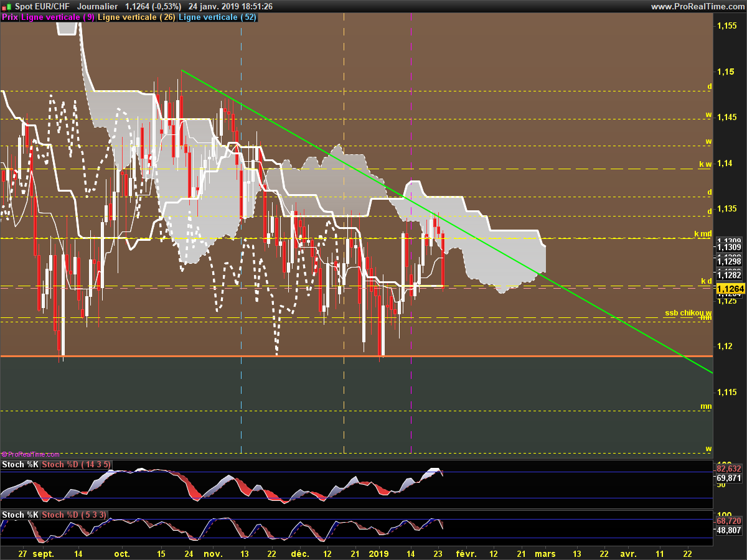Image resolution: width=747 pixels, height=560 pixels.
Task: Select the Prix indicator label
Action: click(x=10, y=17)
